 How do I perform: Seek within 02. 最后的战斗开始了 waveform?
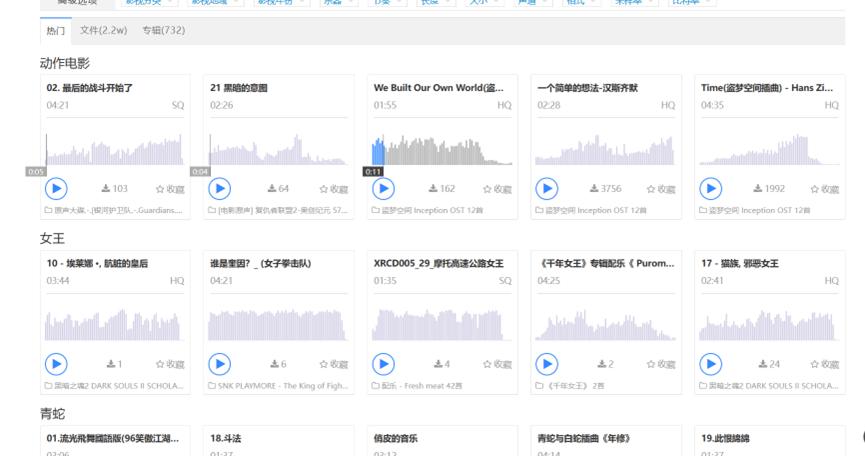tap(114, 149)
